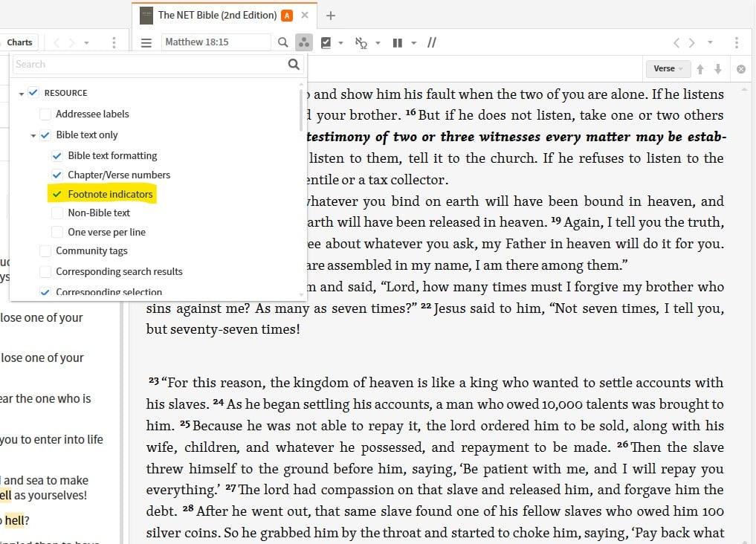
Task: Click the upward navigation arrow beside Verse
Action: point(701,68)
